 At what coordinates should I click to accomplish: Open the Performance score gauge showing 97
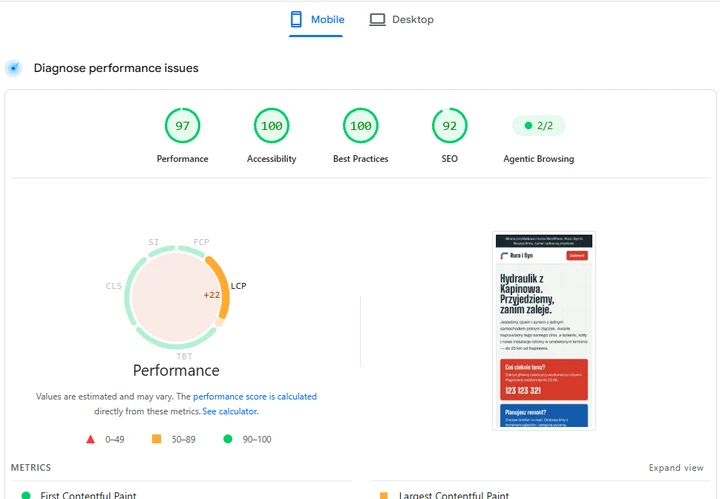pos(182,125)
